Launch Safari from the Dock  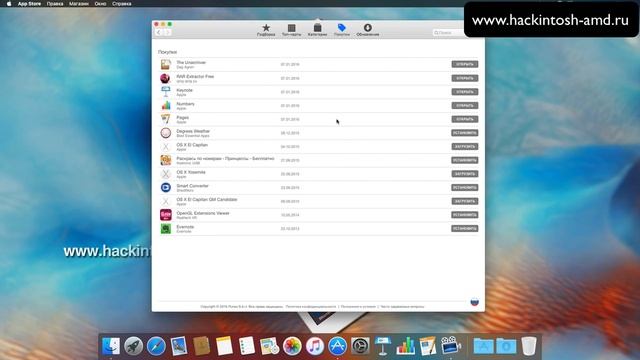click(156, 346)
